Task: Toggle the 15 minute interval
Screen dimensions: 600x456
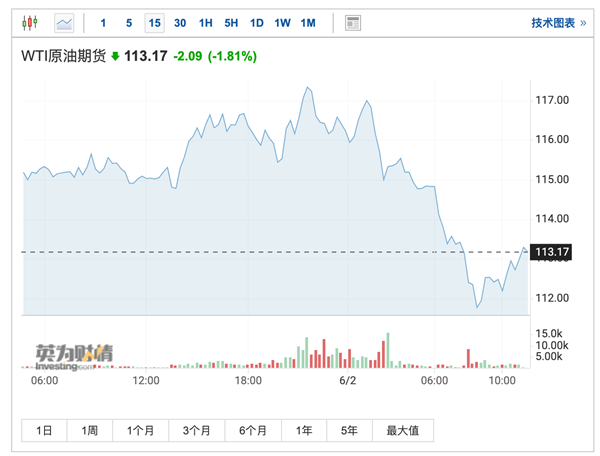Action: click(x=155, y=23)
